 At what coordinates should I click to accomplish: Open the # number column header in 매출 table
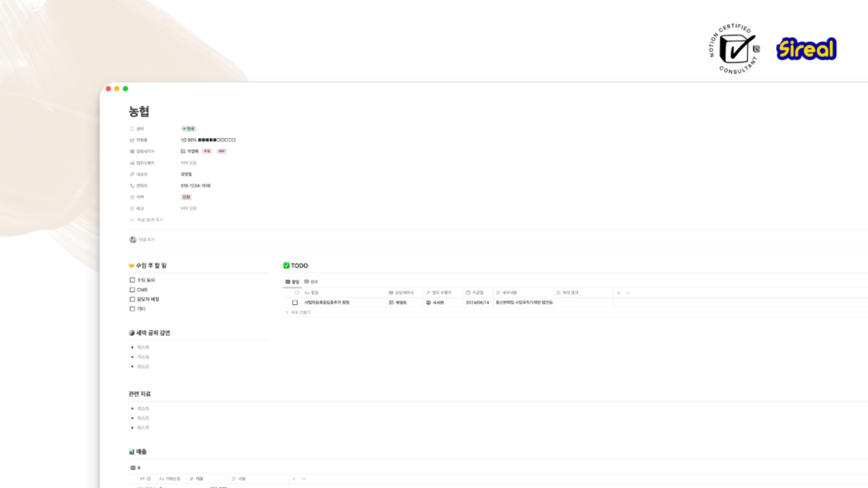pos(208,478)
